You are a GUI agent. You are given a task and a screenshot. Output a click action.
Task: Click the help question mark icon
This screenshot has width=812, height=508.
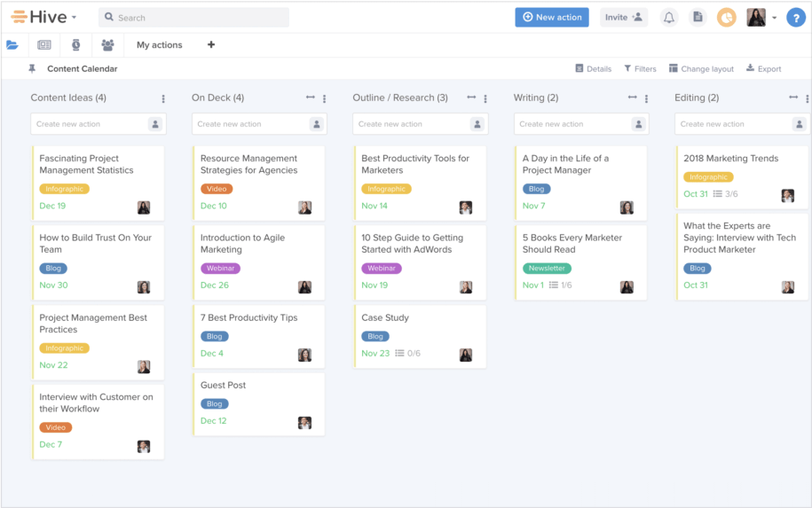tap(795, 18)
